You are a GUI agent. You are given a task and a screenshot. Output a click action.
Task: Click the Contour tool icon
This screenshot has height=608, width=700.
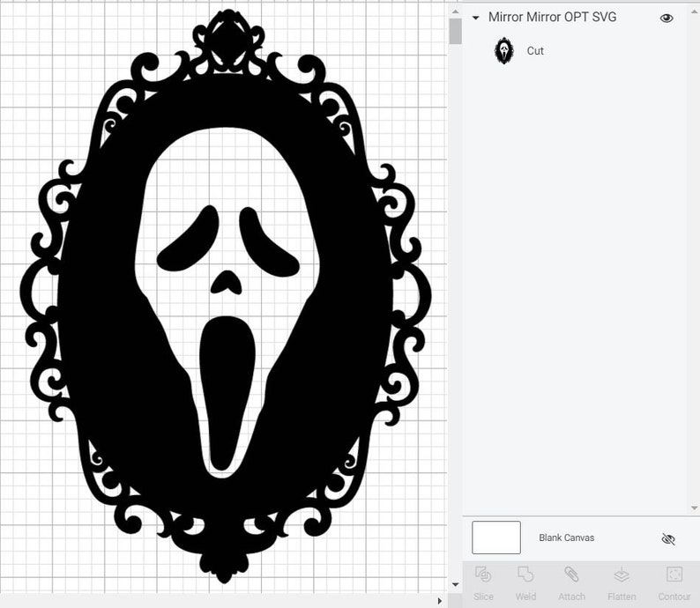click(x=674, y=575)
